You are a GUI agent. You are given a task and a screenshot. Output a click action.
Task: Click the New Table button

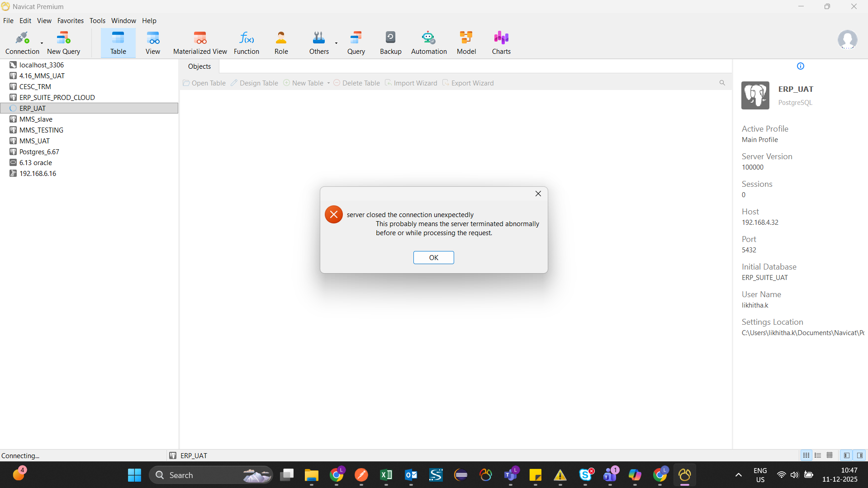pos(304,83)
